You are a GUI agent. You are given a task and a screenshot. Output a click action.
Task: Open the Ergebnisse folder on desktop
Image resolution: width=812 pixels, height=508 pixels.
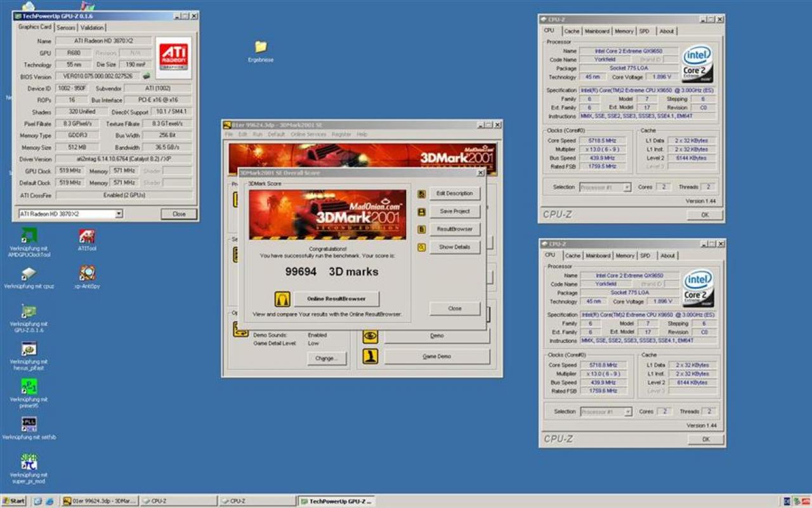[261, 47]
